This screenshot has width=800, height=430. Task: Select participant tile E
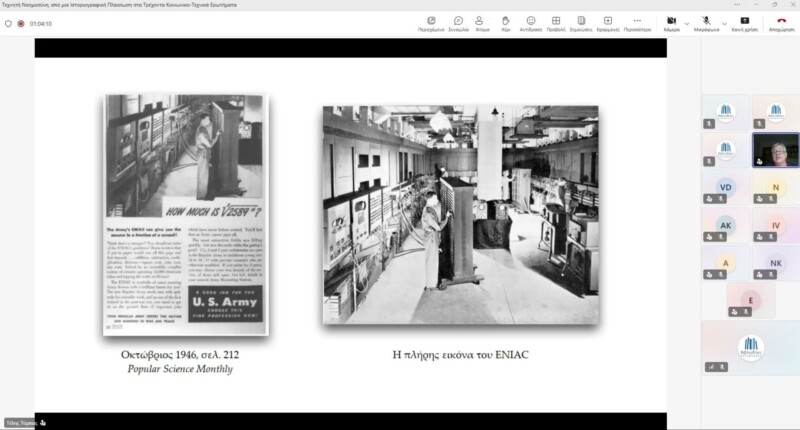(x=751, y=301)
